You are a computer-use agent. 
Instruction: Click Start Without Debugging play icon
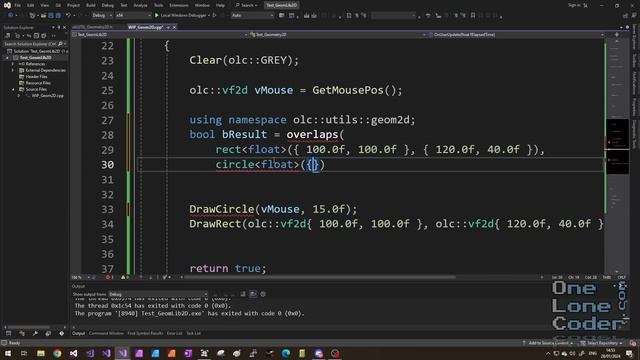[x=214, y=16]
